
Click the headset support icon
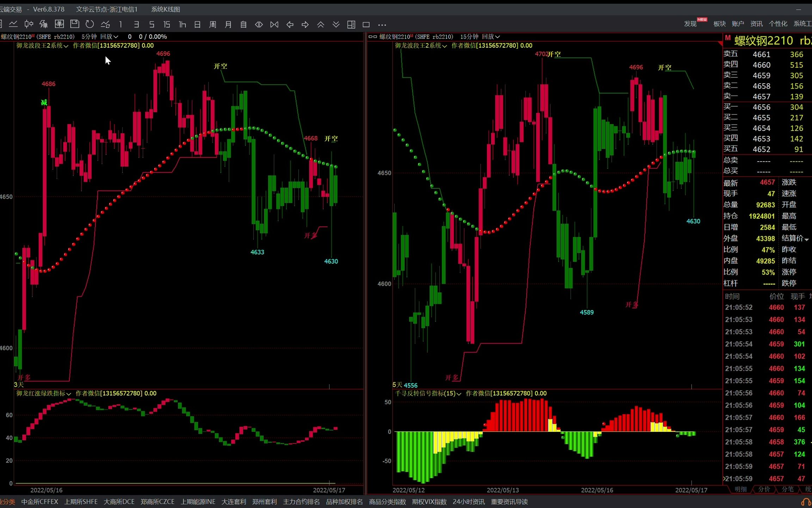tap(806, 502)
